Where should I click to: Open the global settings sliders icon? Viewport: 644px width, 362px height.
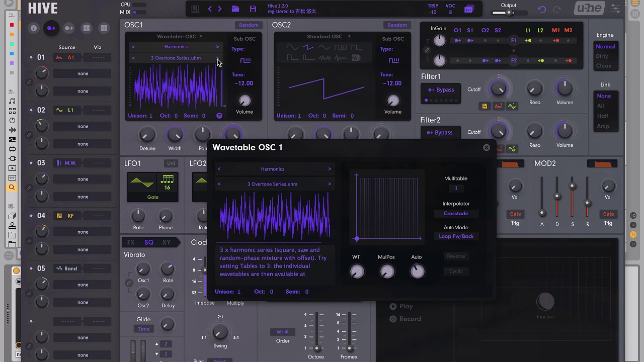615,9
